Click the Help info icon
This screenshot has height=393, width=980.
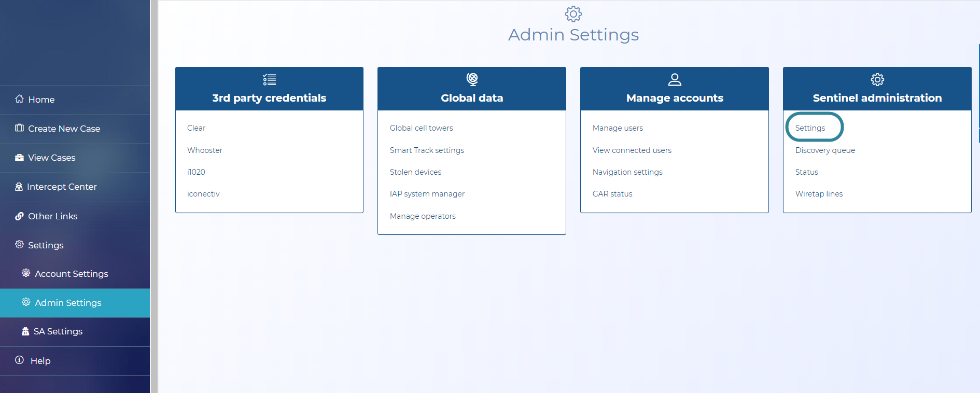19,360
